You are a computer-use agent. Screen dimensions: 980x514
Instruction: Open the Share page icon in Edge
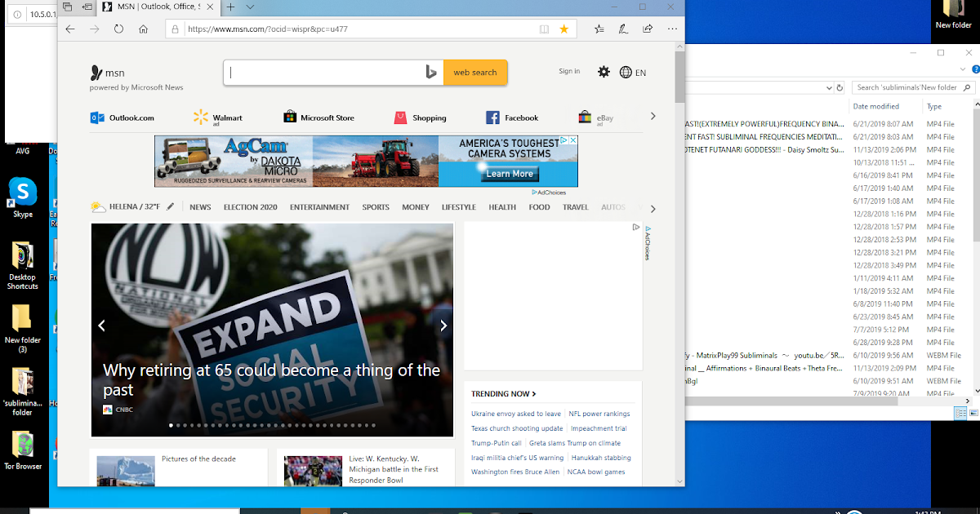click(x=648, y=29)
